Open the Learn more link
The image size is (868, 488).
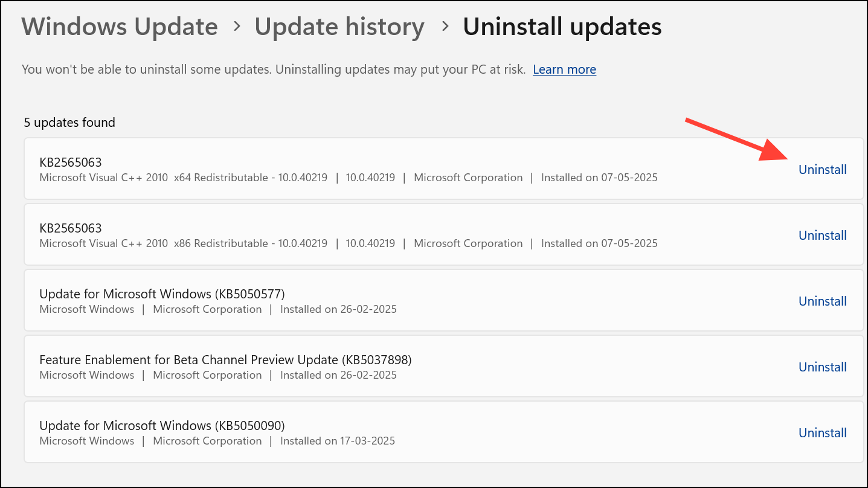click(x=564, y=69)
